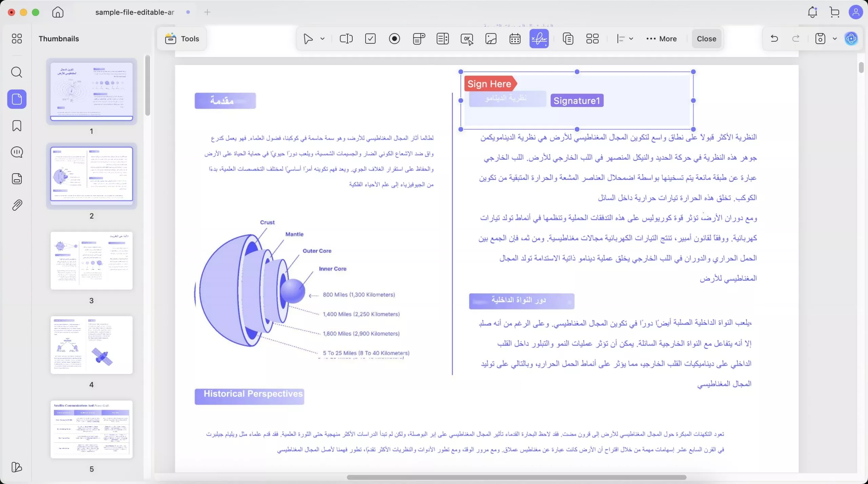The height and width of the screenshot is (484, 868).
Task: Open the Tools menu button
Action: pos(182,39)
